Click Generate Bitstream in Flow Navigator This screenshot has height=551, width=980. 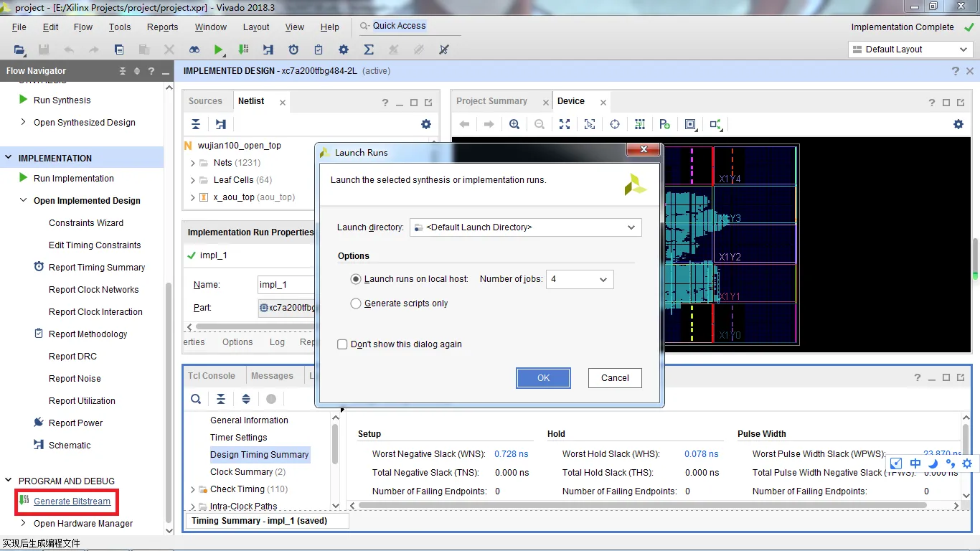click(x=72, y=501)
